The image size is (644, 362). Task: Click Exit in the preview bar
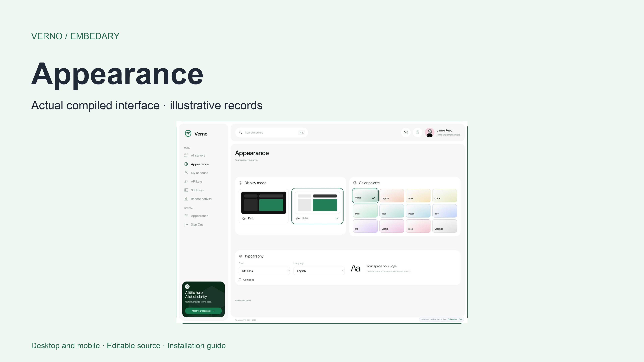point(460,319)
